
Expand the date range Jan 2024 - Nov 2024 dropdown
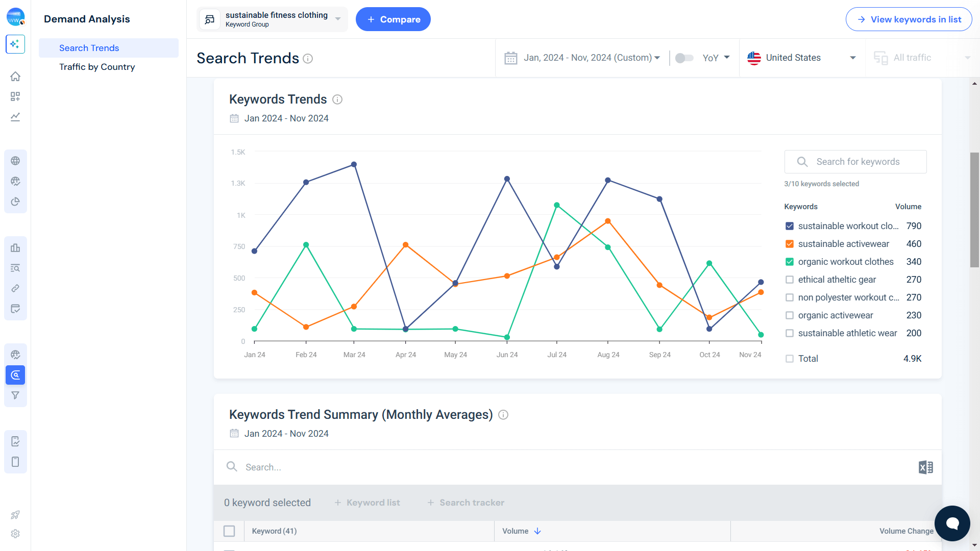point(582,58)
